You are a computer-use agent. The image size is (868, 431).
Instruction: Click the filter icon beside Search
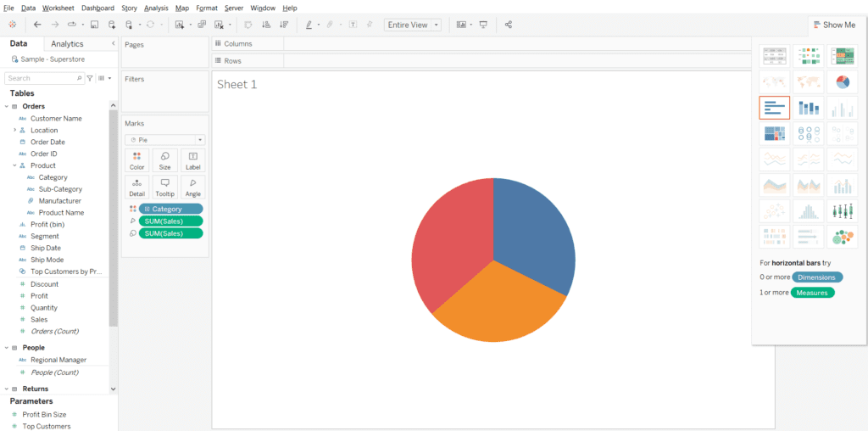[90, 78]
